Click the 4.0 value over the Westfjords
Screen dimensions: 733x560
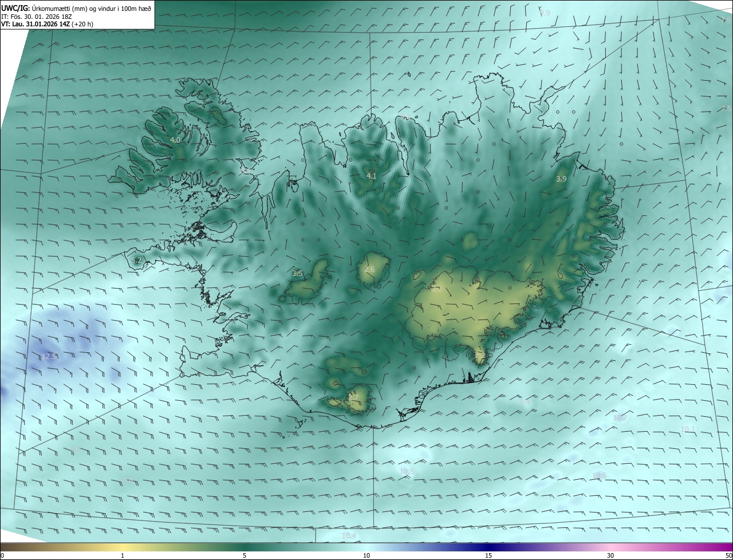[175, 140]
